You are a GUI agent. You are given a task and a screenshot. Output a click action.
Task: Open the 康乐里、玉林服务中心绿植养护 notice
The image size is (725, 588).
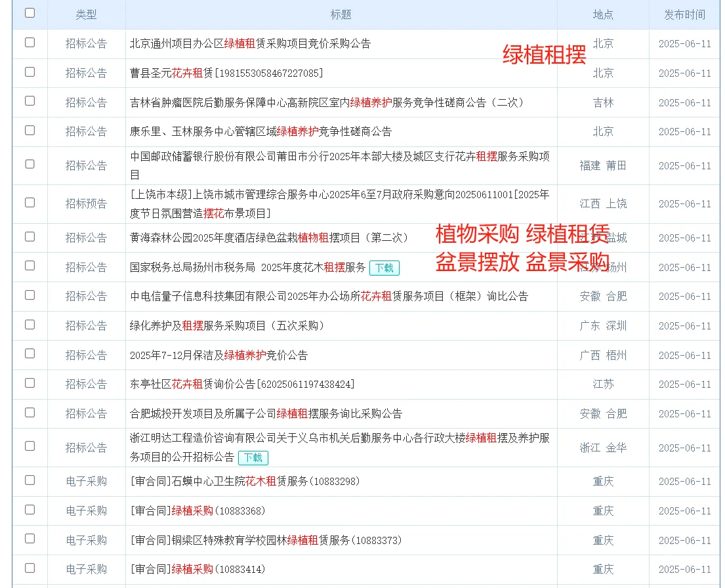tap(260, 131)
